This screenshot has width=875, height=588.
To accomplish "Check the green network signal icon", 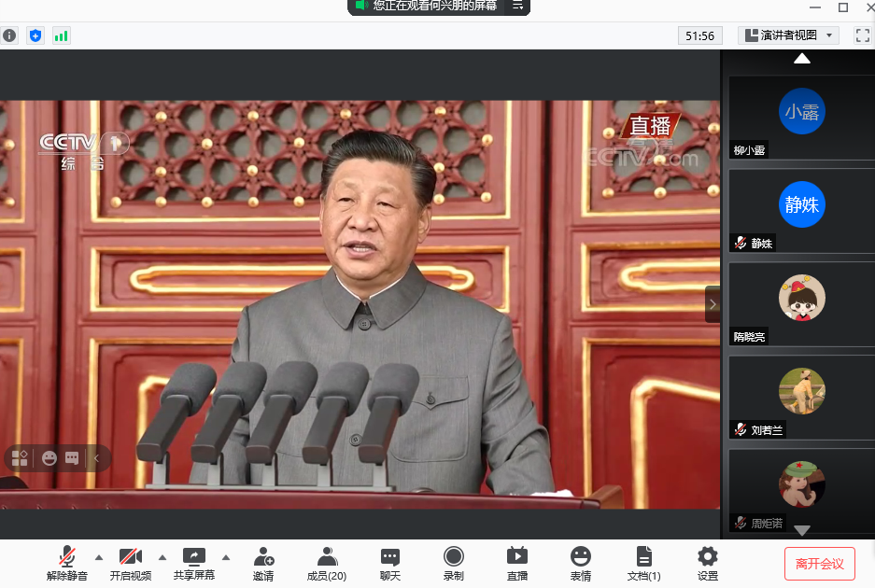I will click(x=62, y=35).
